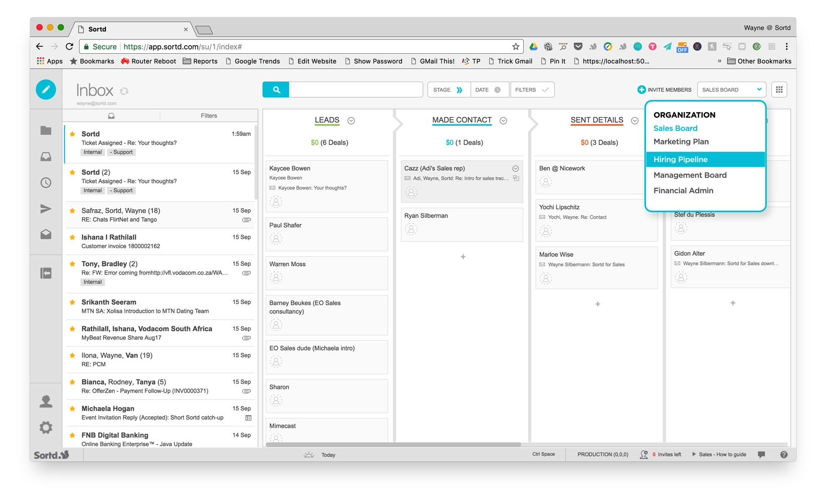Select Hiring Pipeline from the board menu
This screenshot has width=826, height=504.
point(680,160)
